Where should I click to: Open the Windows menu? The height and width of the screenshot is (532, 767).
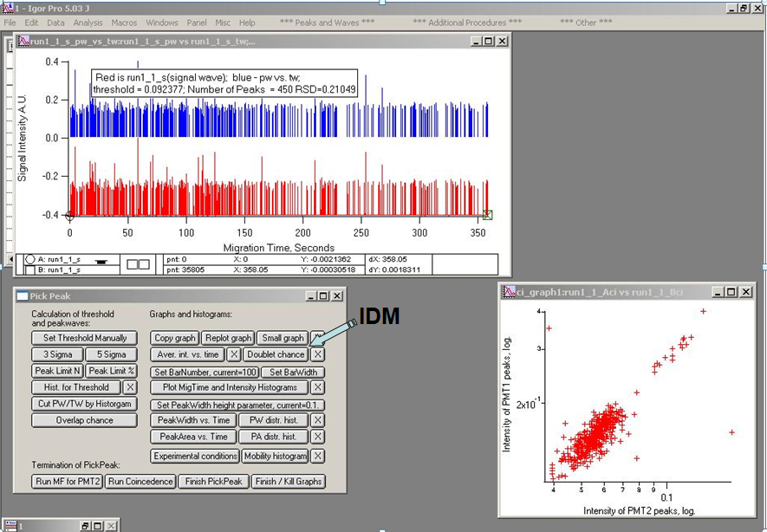162,23
